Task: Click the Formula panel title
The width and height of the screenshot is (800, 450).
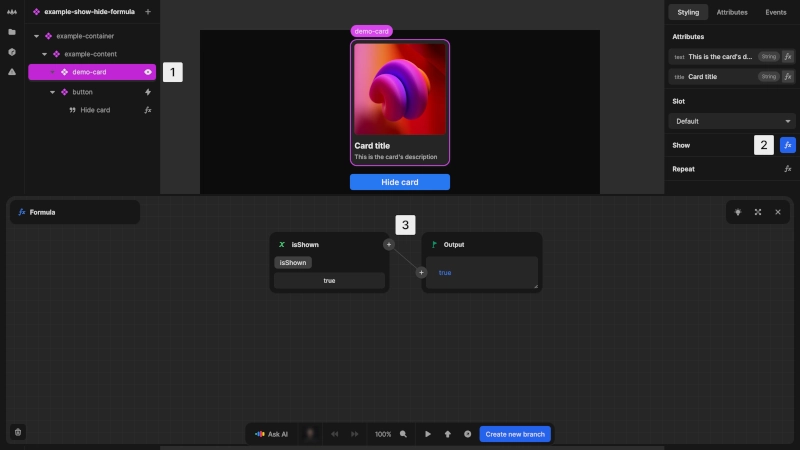Action: tap(42, 212)
